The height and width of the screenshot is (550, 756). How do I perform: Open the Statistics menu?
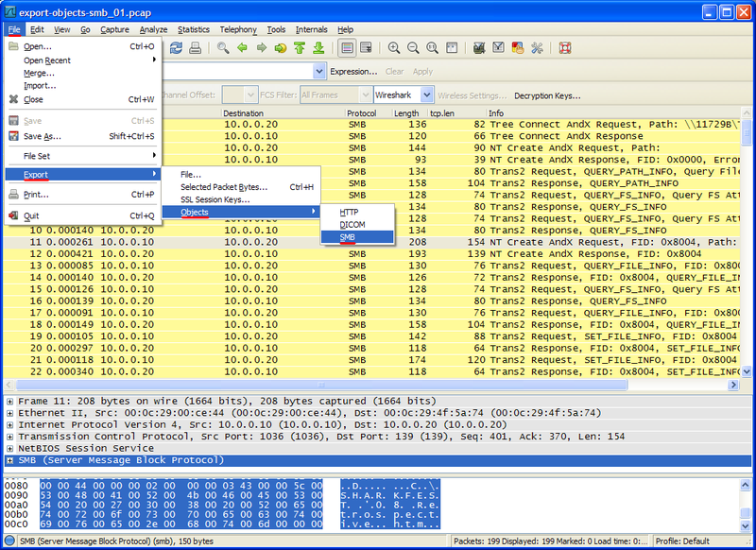coord(194,29)
